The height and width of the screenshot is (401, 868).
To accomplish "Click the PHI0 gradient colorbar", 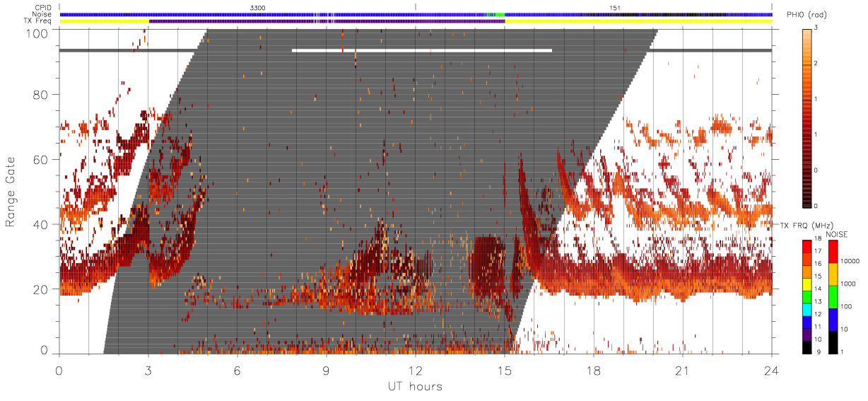I will (x=807, y=117).
